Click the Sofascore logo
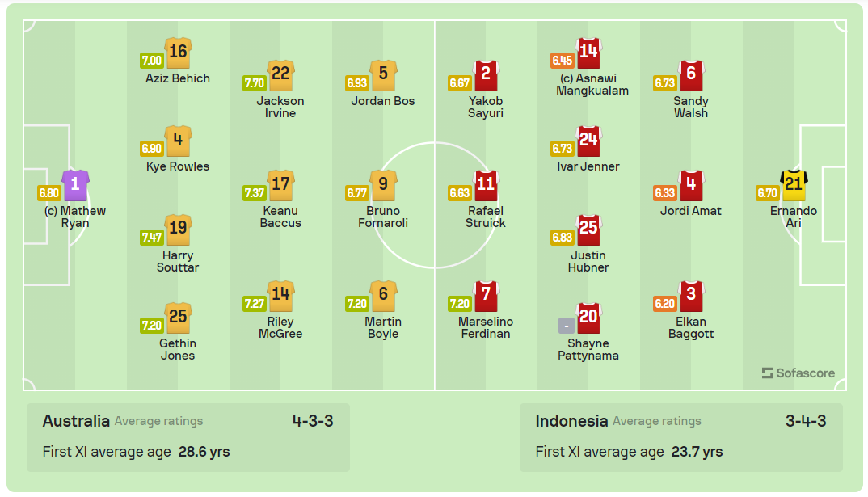 coord(798,373)
